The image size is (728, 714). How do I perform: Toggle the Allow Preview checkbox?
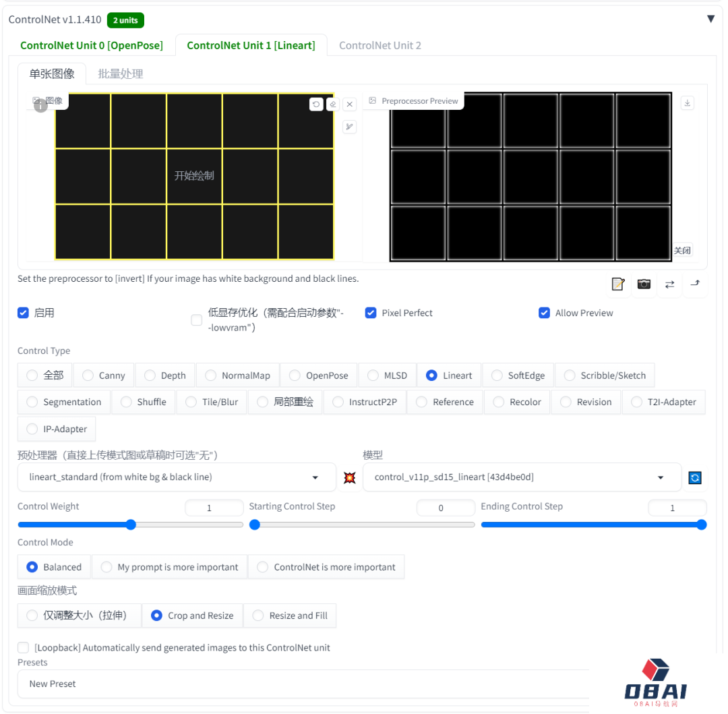(x=544, y=313)
